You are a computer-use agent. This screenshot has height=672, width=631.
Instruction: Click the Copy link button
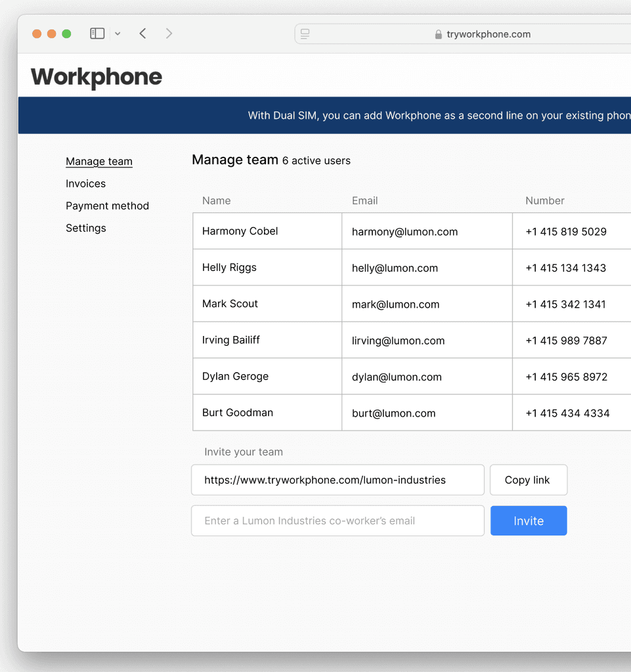529,480
